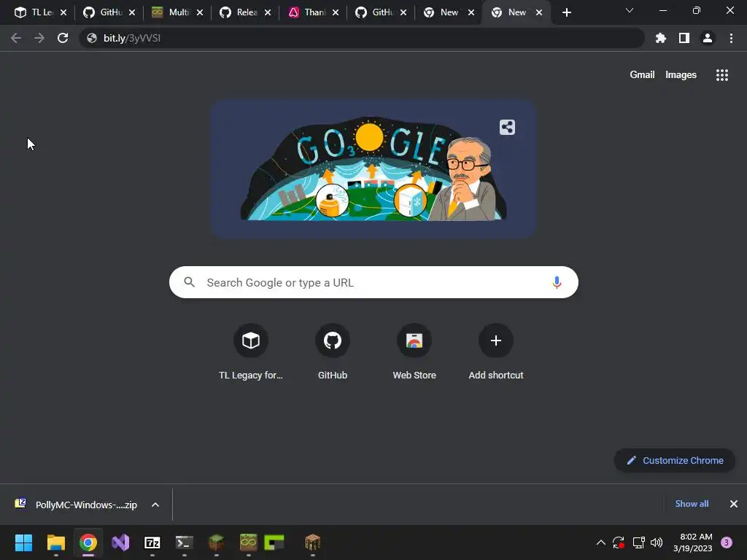Open TL Legacy shortcut tile
Viewport: 747px width, 560px height.
pyautogui.click(x=251, y=351)
